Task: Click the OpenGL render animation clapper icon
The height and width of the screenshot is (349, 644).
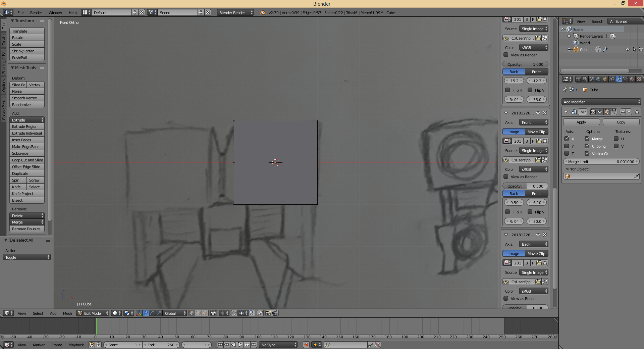Action: click(x=275, y=313)
